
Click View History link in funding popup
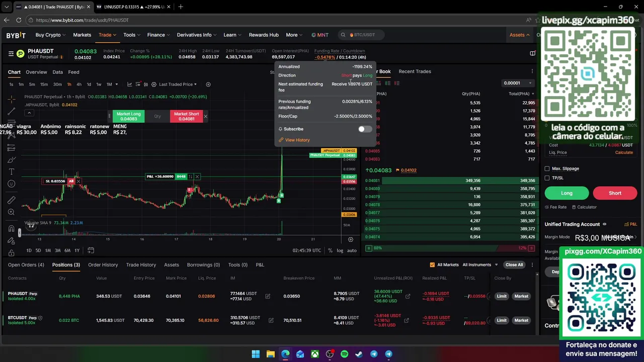click(x=297, y=140)
